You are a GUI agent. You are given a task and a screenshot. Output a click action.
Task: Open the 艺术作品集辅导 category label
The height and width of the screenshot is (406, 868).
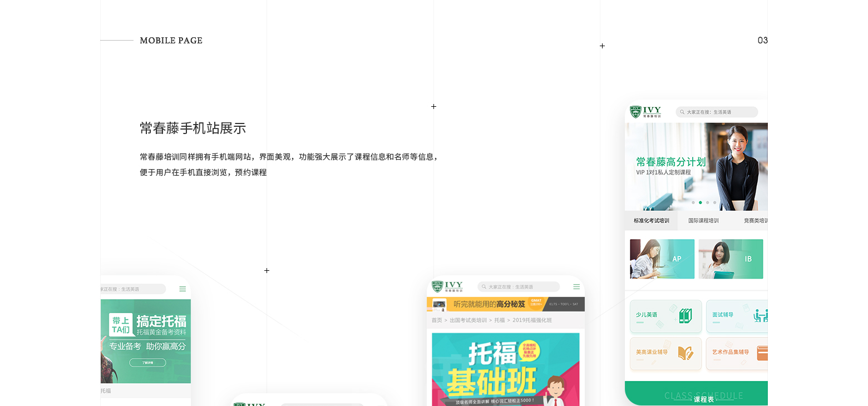click(x=731, y=352)
